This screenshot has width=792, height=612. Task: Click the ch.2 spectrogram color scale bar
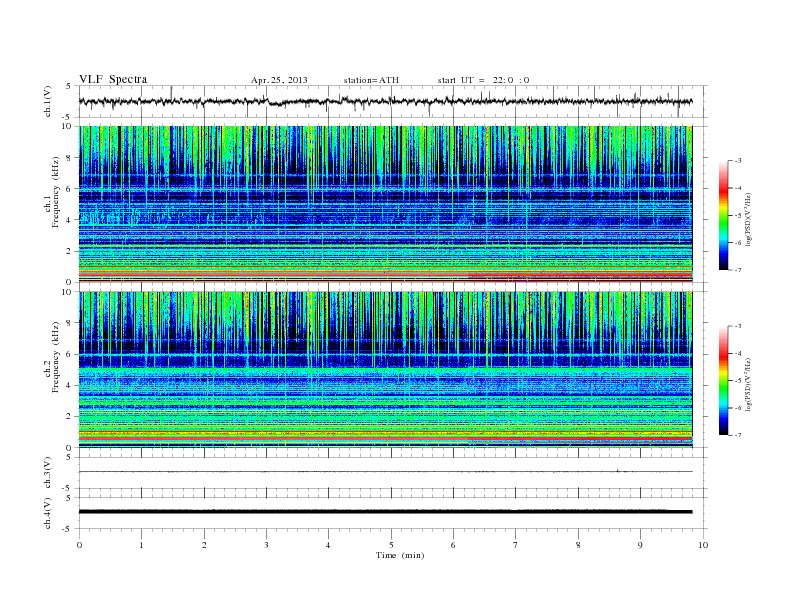tap(723, 381)
